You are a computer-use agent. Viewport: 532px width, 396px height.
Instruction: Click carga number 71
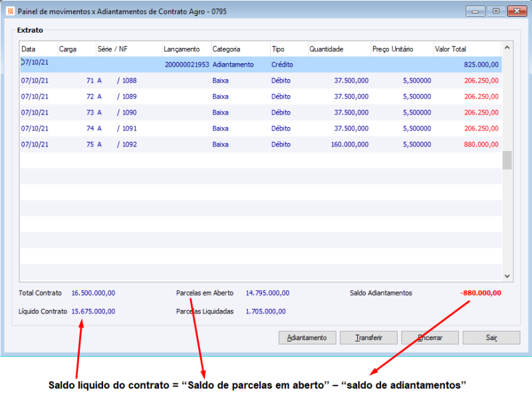[90, 81]
